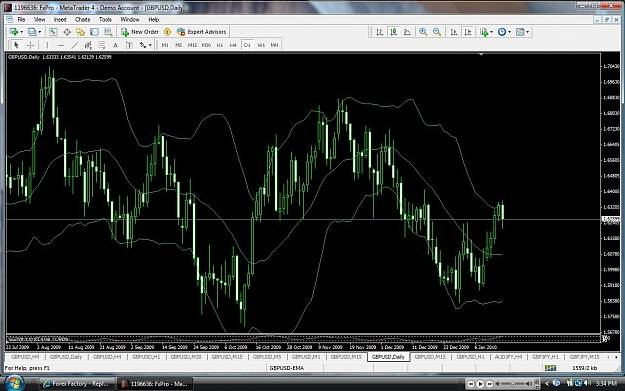Open the Window menu
625x391 pixels.
pos(130,19)
